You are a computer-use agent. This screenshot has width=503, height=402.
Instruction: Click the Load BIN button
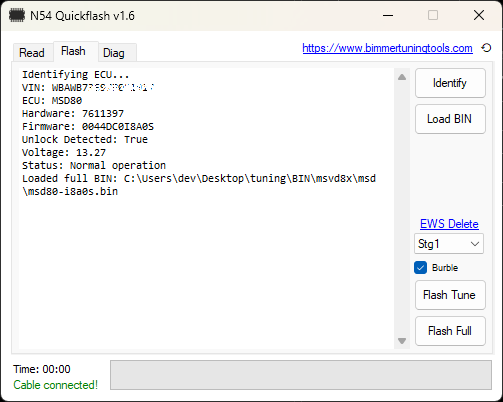pyautogui.click(x=450, y=119)
